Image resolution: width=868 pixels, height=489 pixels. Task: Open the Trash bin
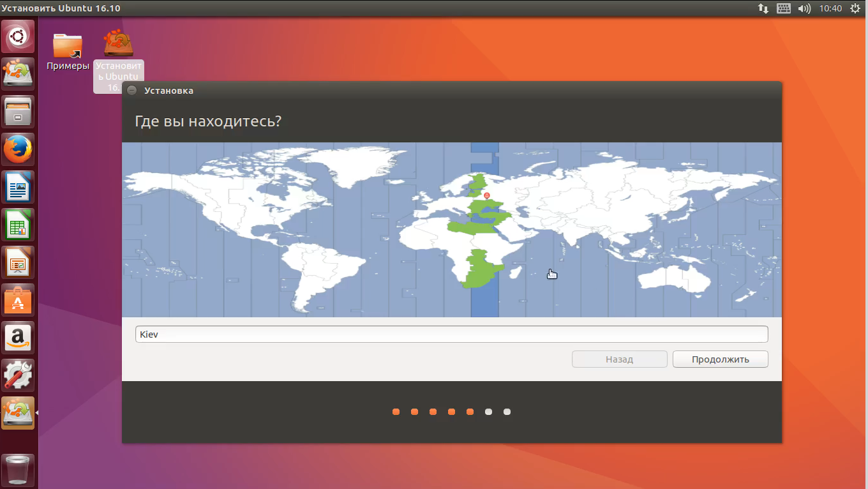click(18, 469)
